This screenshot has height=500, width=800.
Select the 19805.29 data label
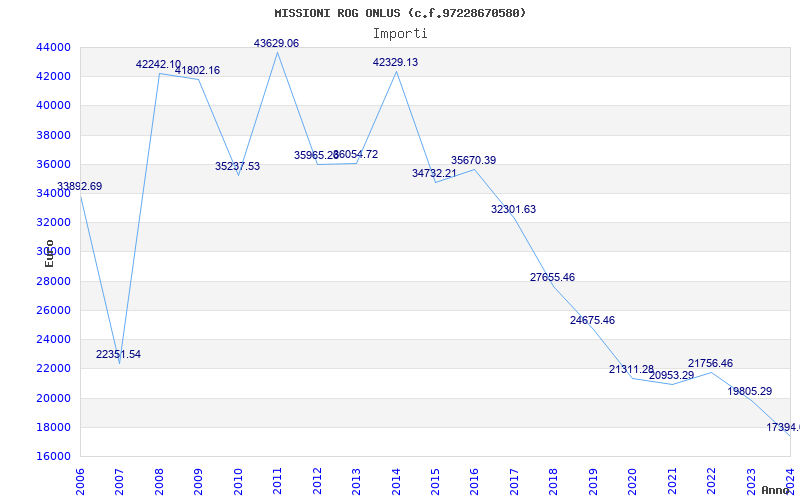tap(749, 391)
